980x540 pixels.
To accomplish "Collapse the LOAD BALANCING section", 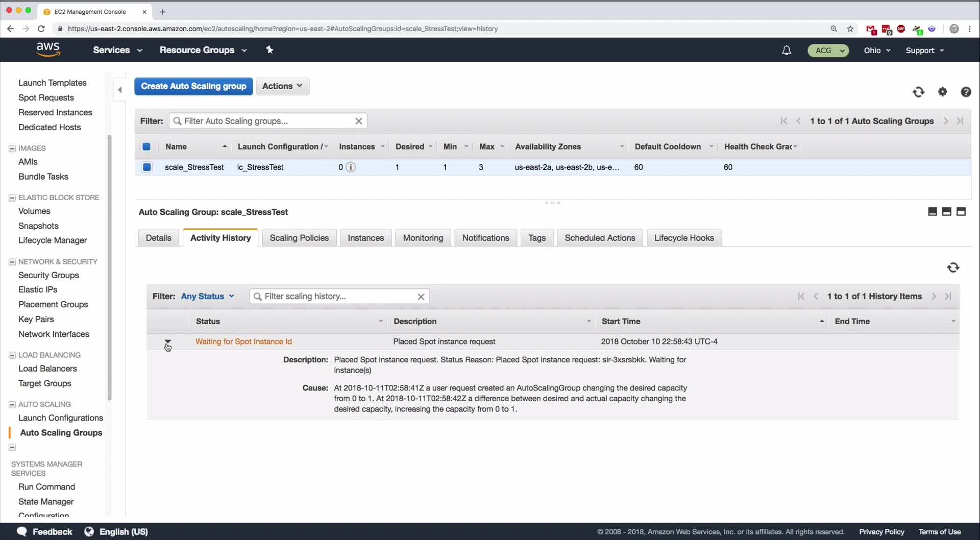I will [x=12, y=355].
